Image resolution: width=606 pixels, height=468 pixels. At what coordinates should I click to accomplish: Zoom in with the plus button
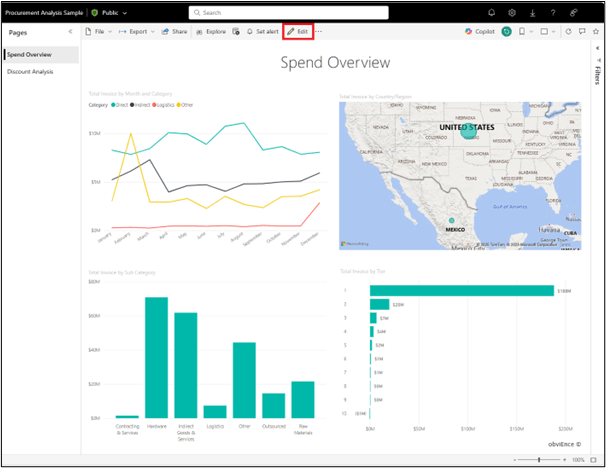click(565, 460)
